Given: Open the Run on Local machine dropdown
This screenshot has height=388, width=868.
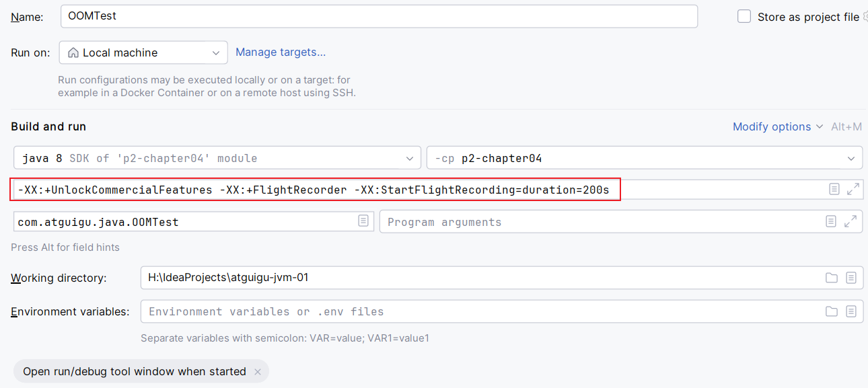Looking at the screenshot, I should [143, 52].
